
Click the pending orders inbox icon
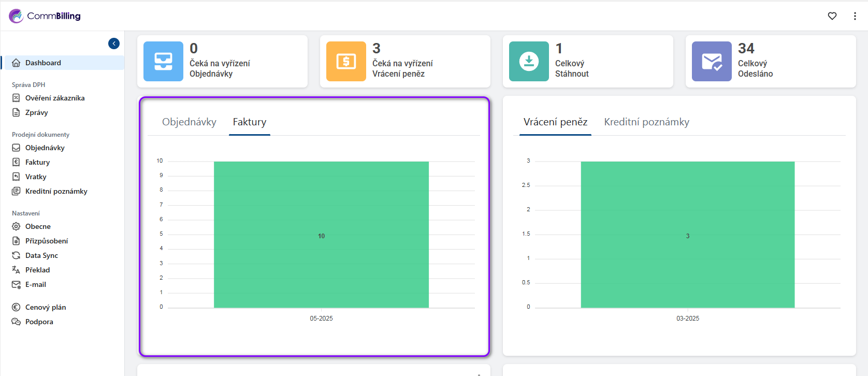pos(163,62)
